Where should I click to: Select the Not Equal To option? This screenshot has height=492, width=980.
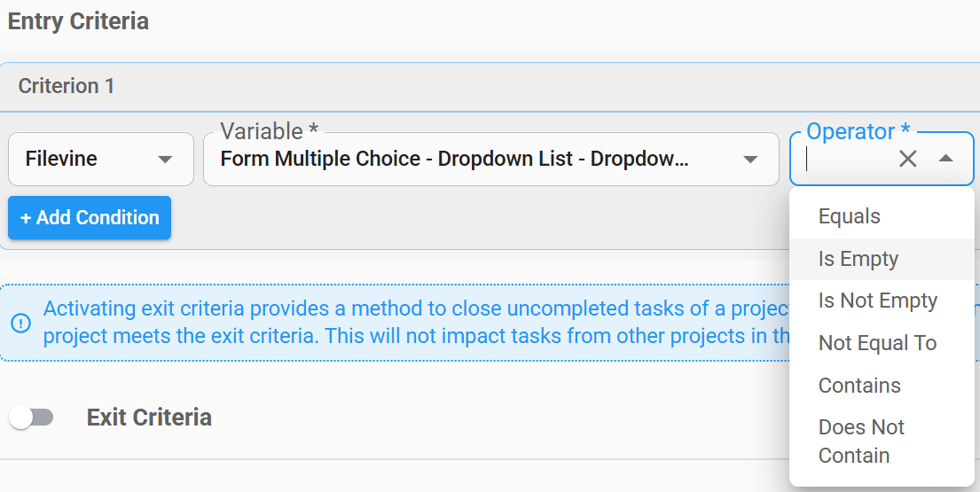tap(876, 343)
